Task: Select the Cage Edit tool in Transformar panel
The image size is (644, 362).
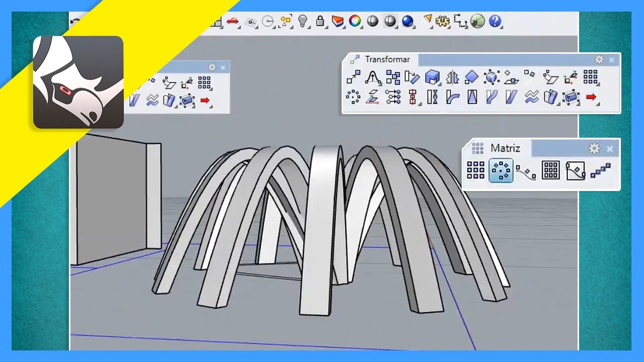Action: [571, 97]
